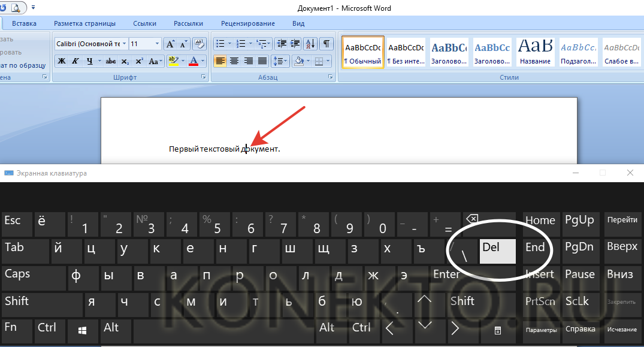Toggle bold formatting (Ж button)
Viewport: 644px width, 347px height.
(61, 61)
